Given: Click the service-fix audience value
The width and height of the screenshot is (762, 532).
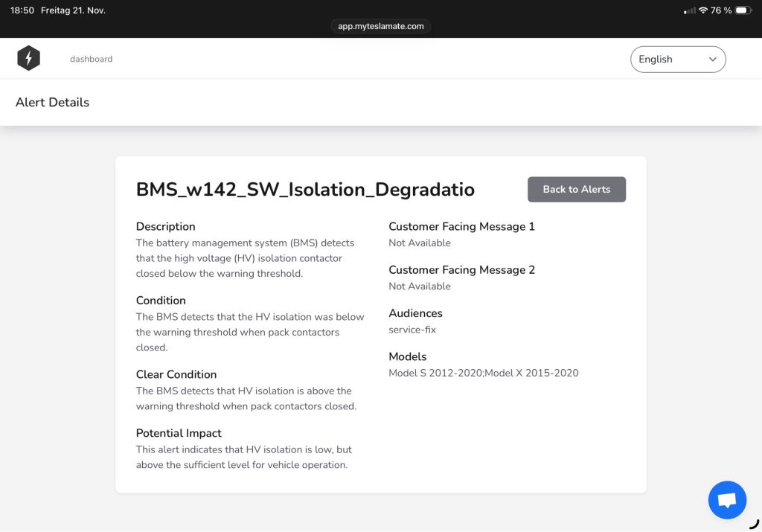Looking at the screenshot, I should pyautogui.click(x=412, y=330).
